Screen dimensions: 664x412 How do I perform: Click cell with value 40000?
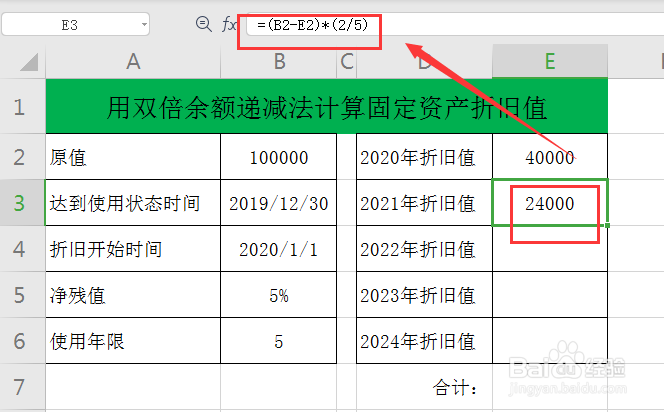550,157
